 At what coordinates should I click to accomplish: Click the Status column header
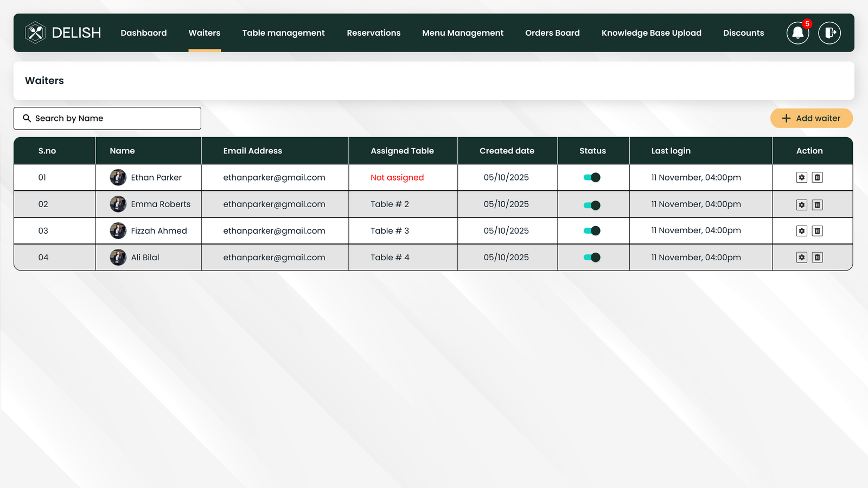(592, 151)
